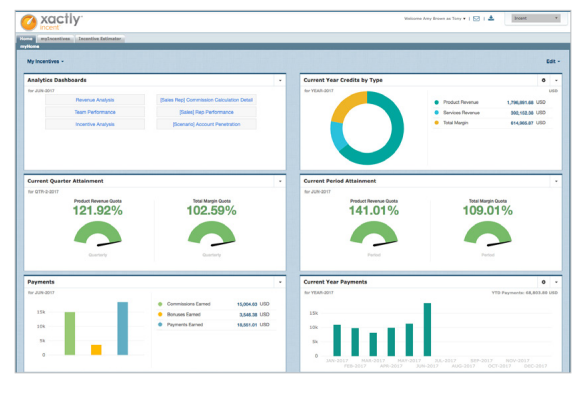This screenshot has height=394, width=588.
Task: Open gear settings for Current Year Credits
Action: tap(543, 80)
